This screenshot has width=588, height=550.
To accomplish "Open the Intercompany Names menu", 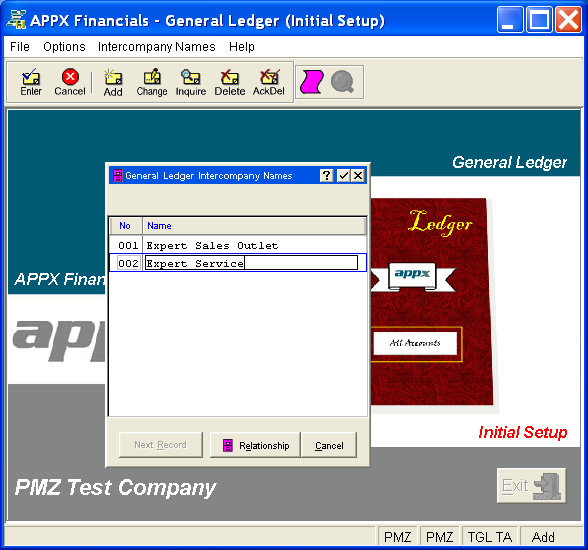I will click(156, 47).
